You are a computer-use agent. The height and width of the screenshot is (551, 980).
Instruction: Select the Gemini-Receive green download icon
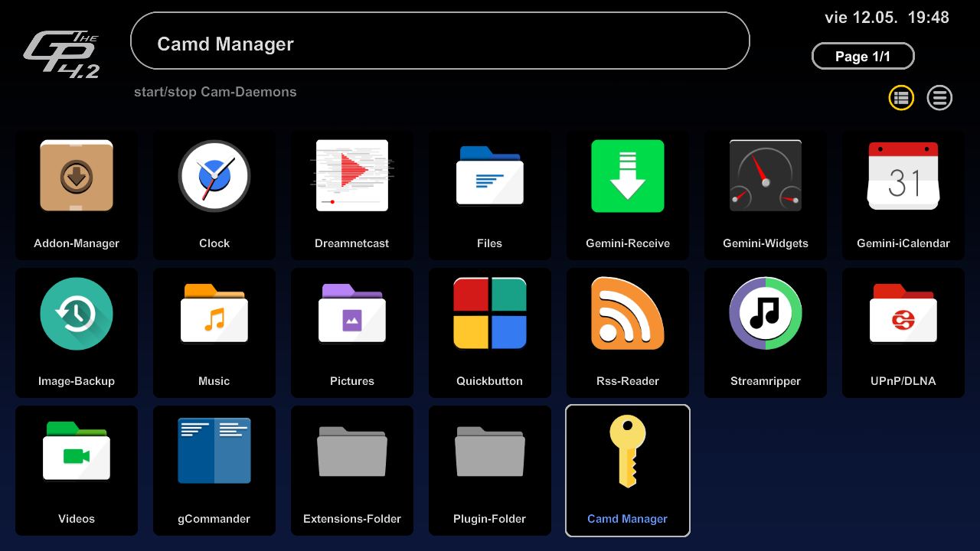click(x=628, y=176)
